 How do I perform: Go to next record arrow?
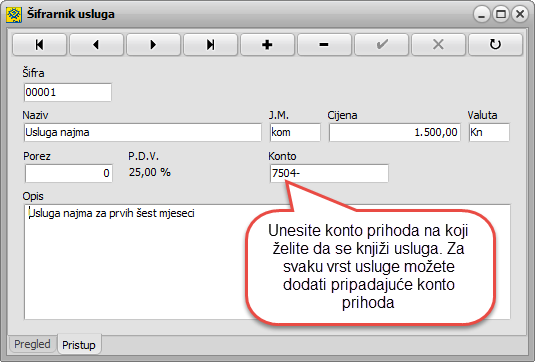(x=154, y=44)
